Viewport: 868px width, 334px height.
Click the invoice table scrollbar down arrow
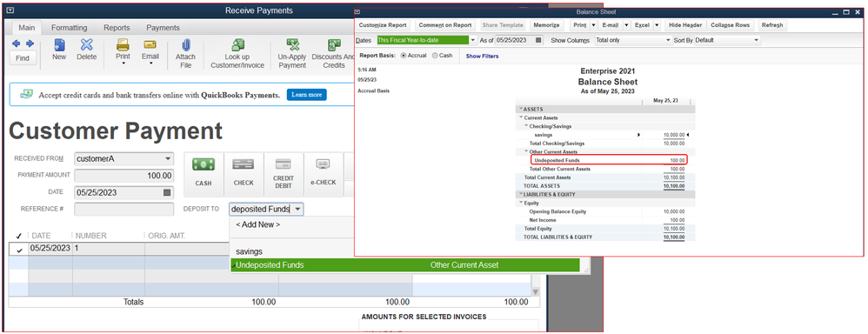coord(535,292)
